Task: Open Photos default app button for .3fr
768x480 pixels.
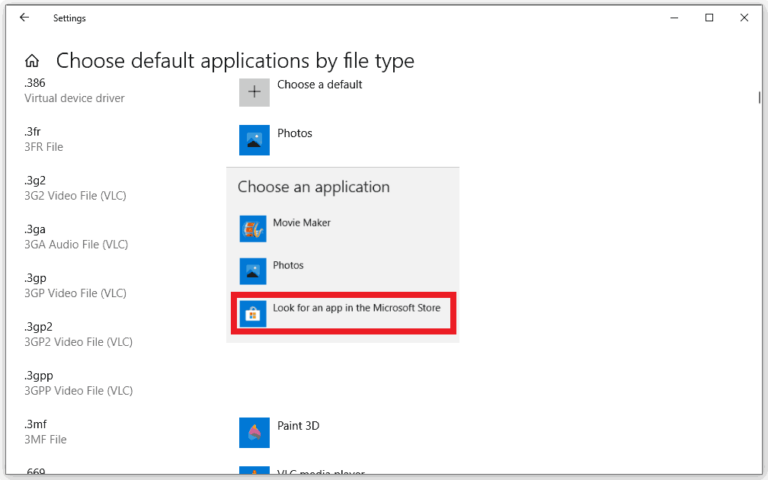Action: click(294, 133)
